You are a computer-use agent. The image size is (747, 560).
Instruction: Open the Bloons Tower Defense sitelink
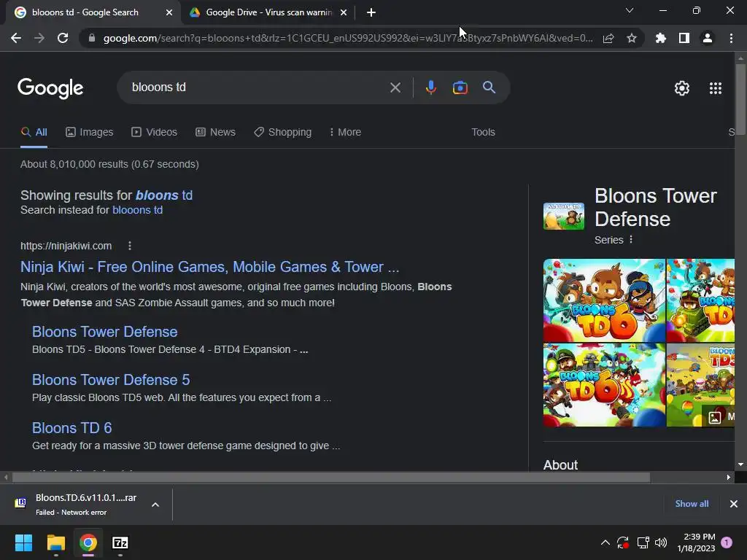(x=105, y=332)
